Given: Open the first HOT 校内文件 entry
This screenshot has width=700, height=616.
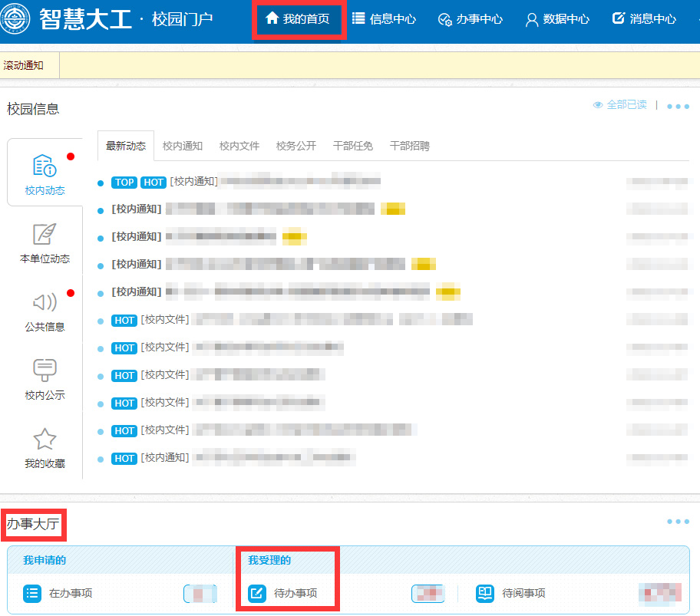Looking at the screenshot, I should click(x=307, y=320).
